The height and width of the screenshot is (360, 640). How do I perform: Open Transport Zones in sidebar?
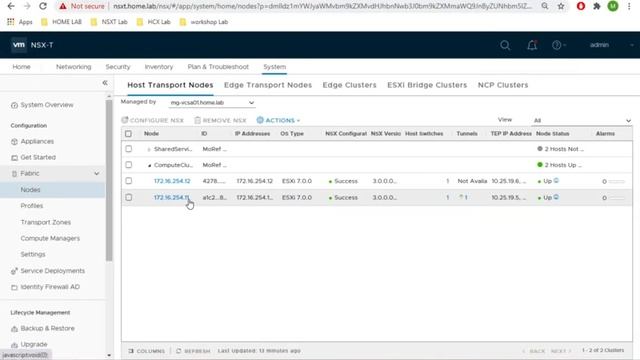[46, 222]
